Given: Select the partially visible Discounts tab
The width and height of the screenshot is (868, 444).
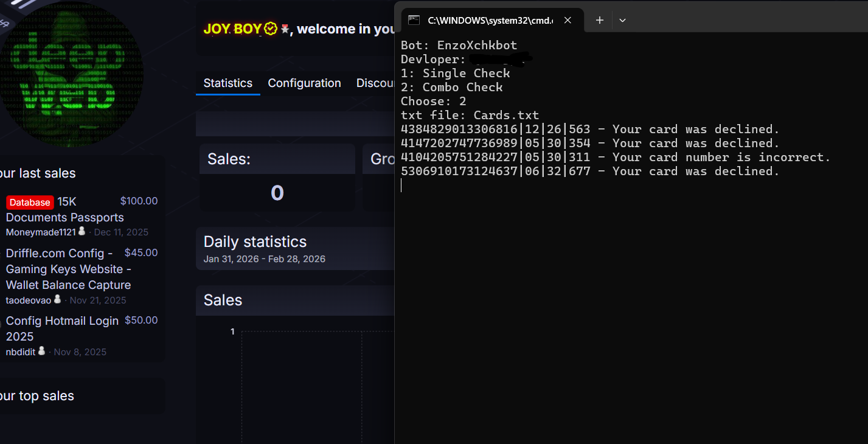Looking at the screenshot, I should pos(375,83).
